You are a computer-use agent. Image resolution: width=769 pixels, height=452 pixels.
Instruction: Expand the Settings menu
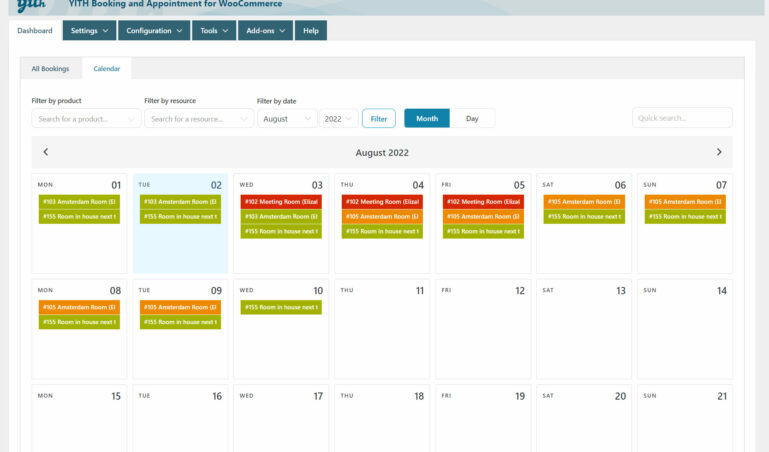(89, 30)
